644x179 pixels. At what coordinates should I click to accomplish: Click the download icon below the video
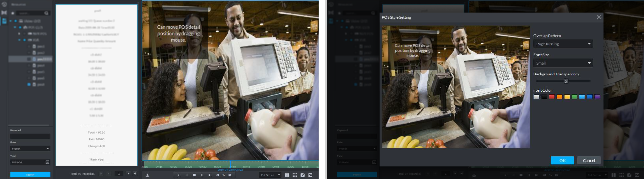(147, 175)
